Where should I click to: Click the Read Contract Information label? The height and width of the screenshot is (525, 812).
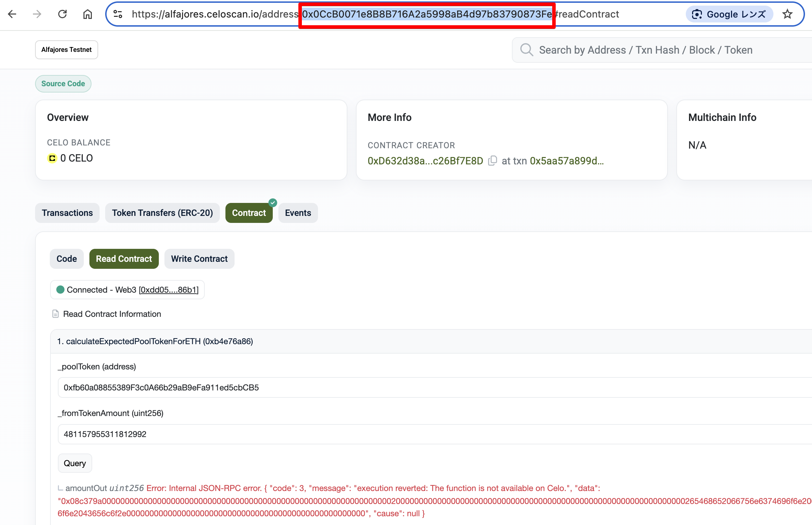click(x=112, y=314)
